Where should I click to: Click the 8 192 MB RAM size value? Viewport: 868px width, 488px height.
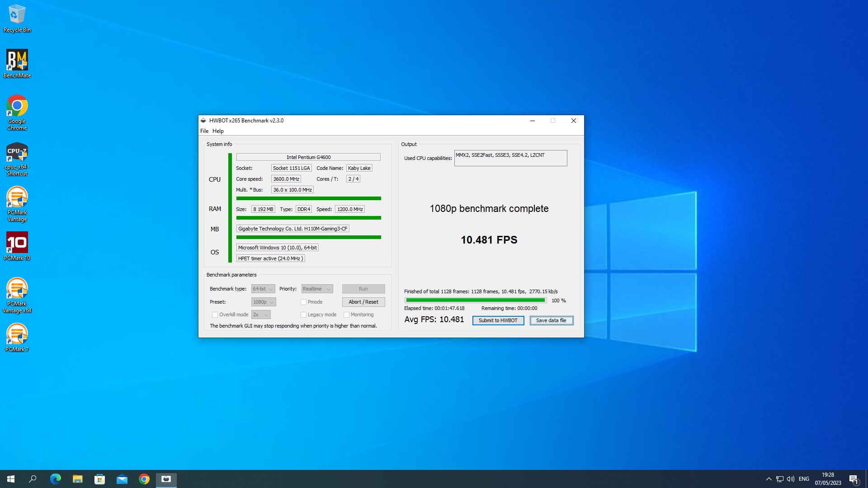pos(263,209)
